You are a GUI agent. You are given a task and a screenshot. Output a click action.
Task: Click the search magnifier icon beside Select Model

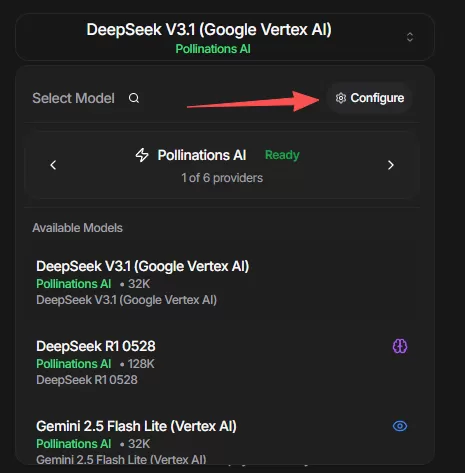134,98
